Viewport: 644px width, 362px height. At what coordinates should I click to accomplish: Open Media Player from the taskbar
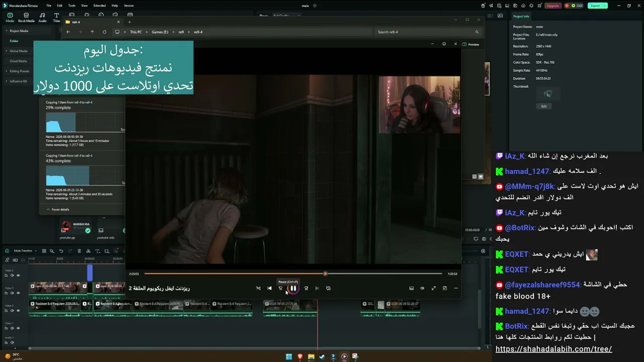(x=344, y=356)
